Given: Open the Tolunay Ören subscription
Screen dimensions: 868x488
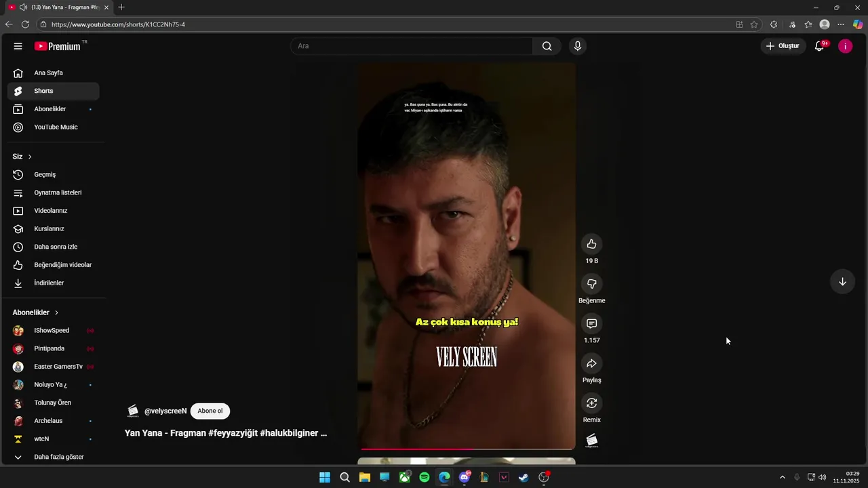Looking at the screenshot, I should pyautogui.click(x=54, y=403).
